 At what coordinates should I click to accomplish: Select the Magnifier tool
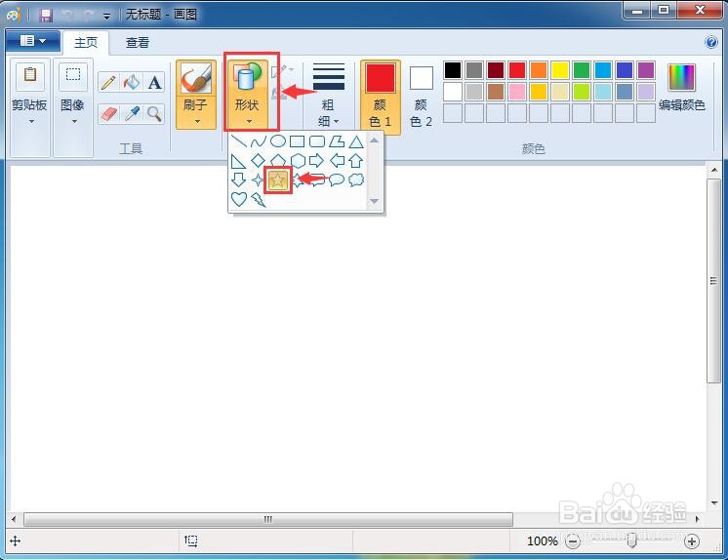pyautogui.click(x=154, y=113)
